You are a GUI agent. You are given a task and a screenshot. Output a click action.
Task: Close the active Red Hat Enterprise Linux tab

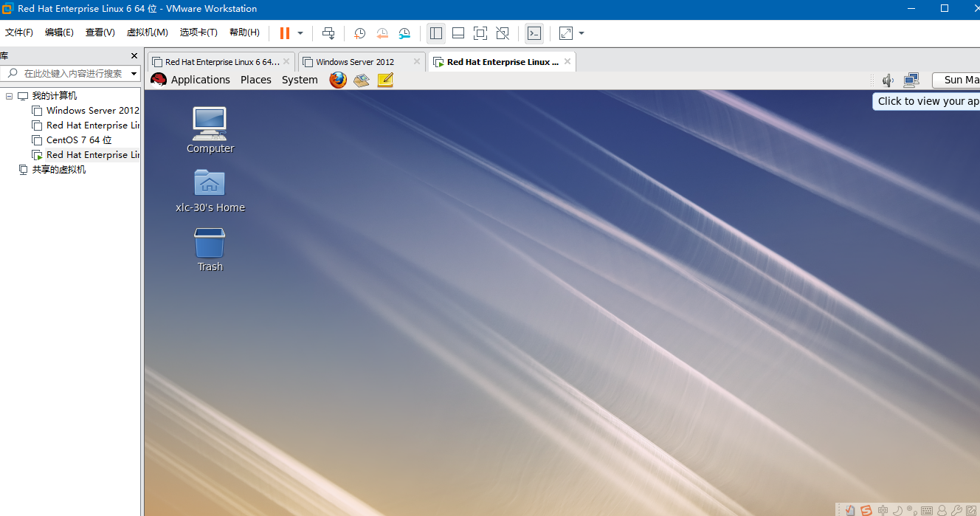(567, 61)
